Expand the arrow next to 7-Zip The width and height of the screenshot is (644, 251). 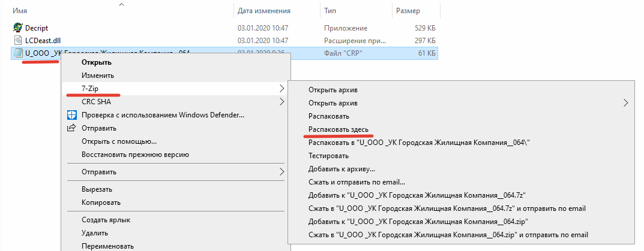pos(281,88)
